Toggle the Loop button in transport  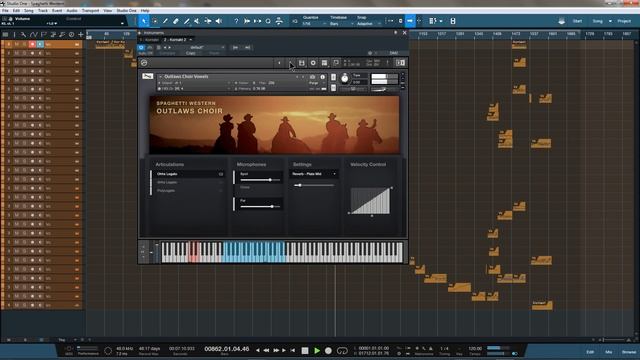(342, 351)
